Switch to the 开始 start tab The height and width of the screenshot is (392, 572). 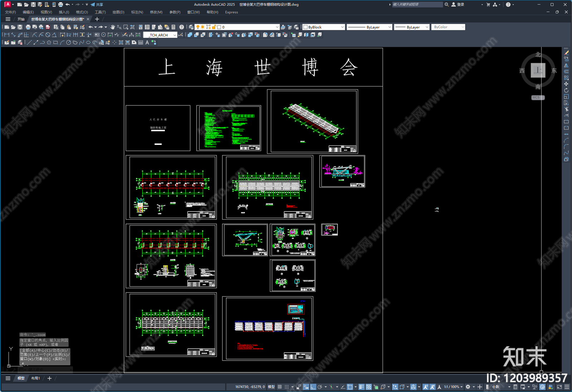click(x=21, y=19)
